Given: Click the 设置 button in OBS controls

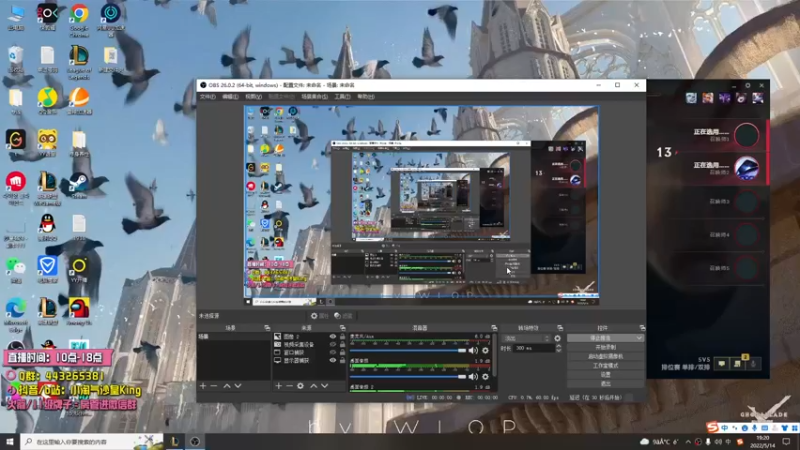Looking at the screenshot, I should [605, 374].
